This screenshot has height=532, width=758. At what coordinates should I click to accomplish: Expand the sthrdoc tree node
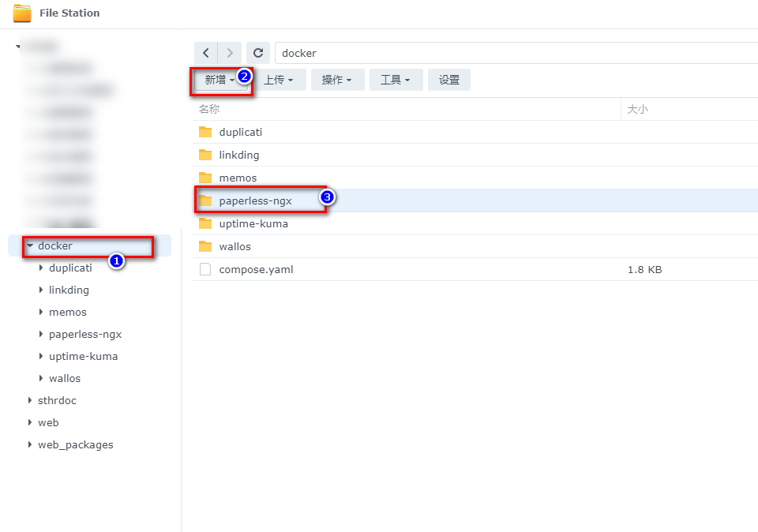coord(30,400)
